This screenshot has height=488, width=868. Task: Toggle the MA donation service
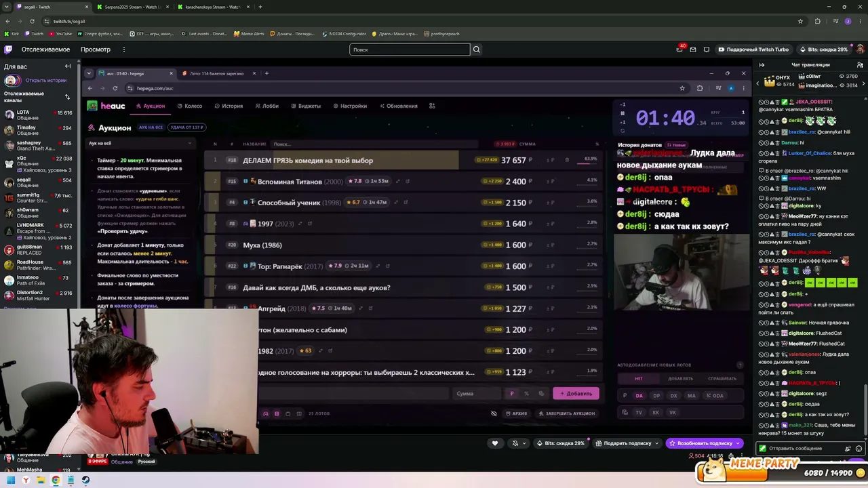(691, 396)
